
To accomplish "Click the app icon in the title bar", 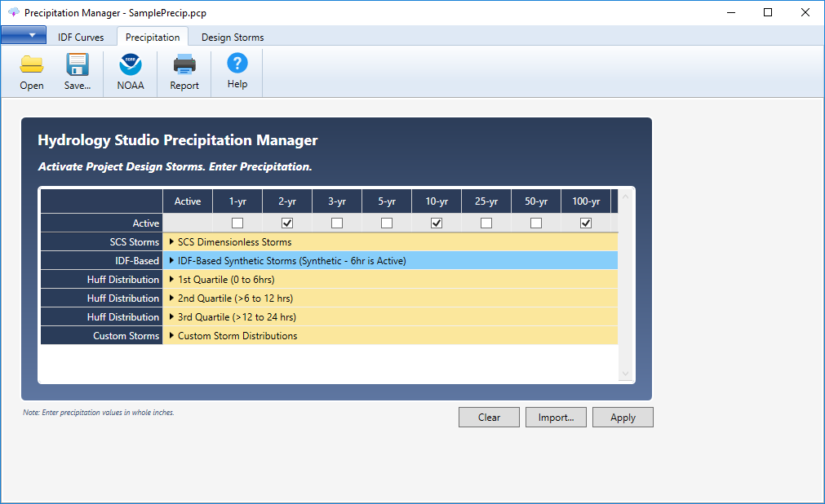I will coord(14,12).
